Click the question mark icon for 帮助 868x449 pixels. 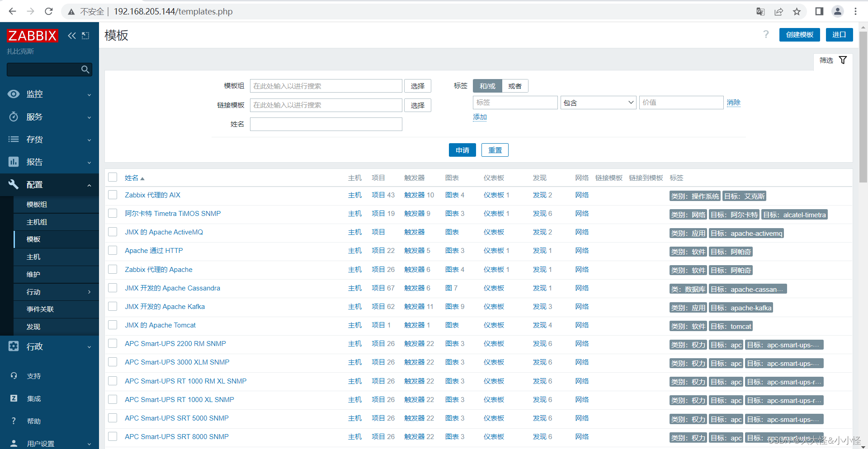14,421
